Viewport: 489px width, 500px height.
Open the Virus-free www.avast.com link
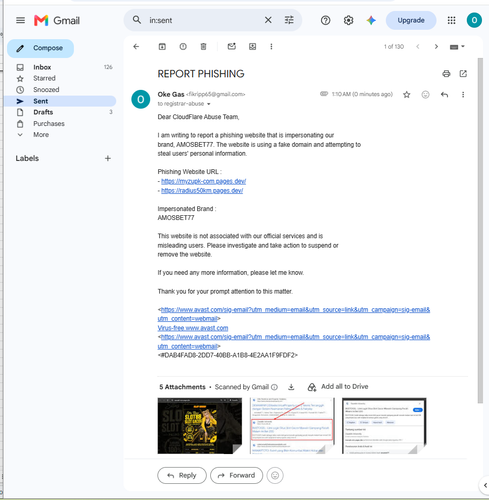tap(193, 328)
